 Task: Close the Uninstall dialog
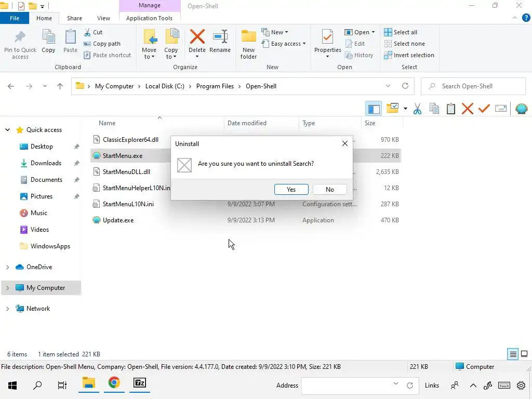pos(345,143)
